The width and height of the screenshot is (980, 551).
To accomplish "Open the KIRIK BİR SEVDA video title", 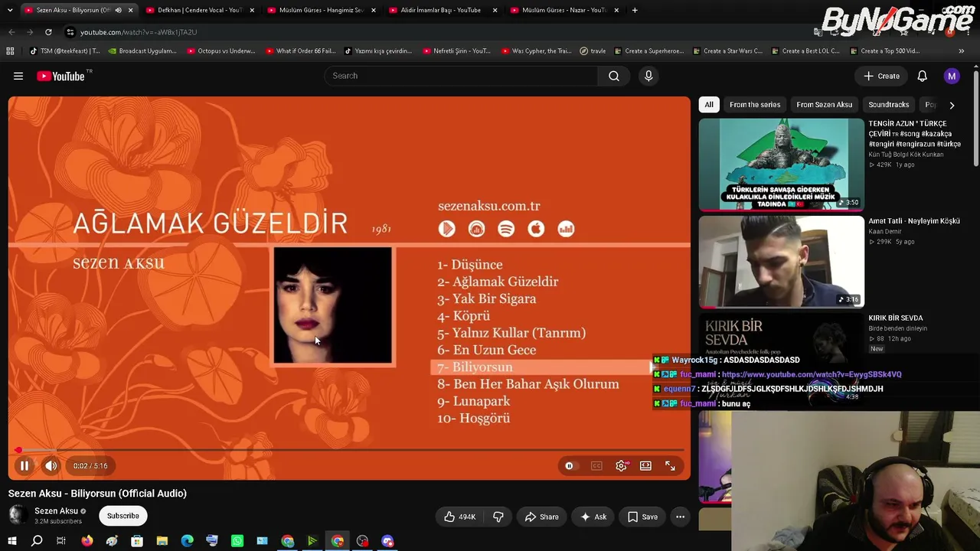I will click(895, 318).
